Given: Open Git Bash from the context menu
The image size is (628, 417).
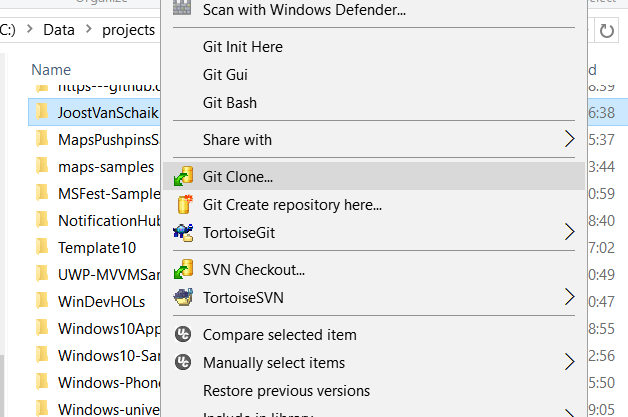Looking at the screenshot, I should [229, 103].
